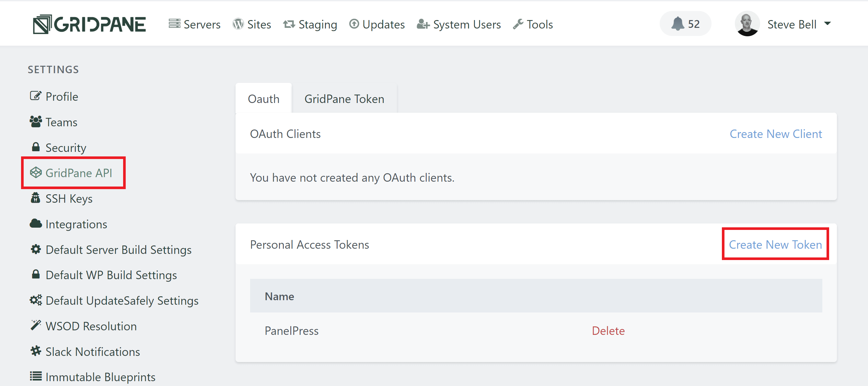The image size is (868, 386).
Task: Open Security settings
Action: [66, 148]
